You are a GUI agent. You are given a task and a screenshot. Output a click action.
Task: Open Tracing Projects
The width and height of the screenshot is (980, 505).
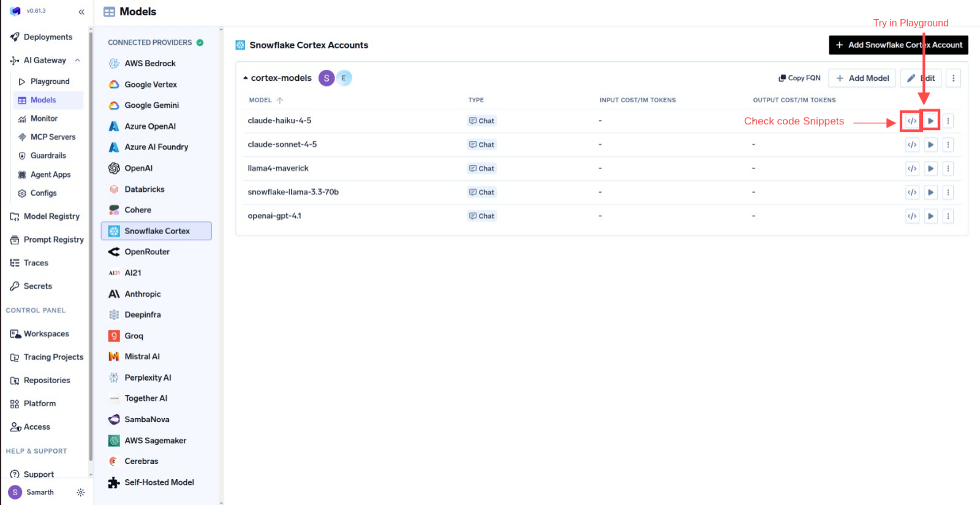coord(47,357)
